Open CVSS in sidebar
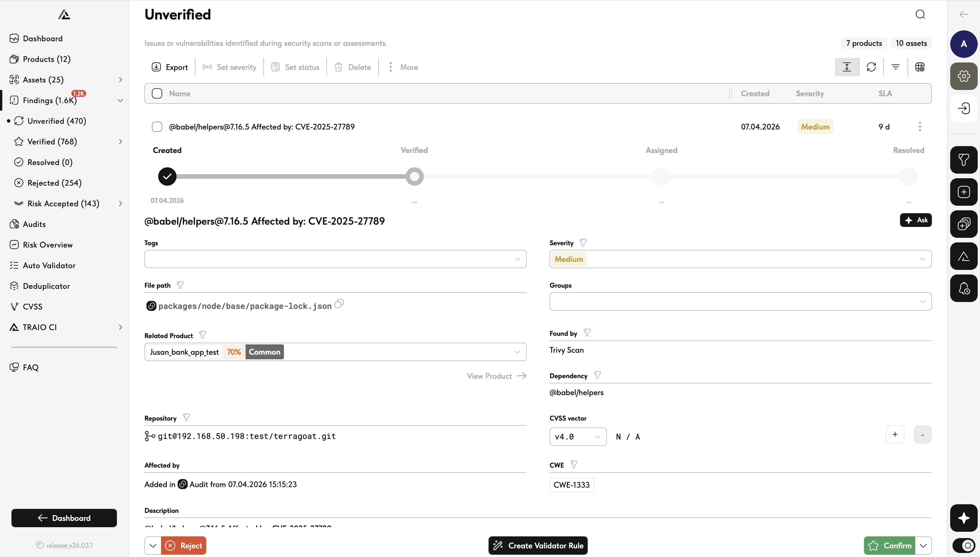The height and width of the screenshot is (557, 980). (x=32, y=306)
